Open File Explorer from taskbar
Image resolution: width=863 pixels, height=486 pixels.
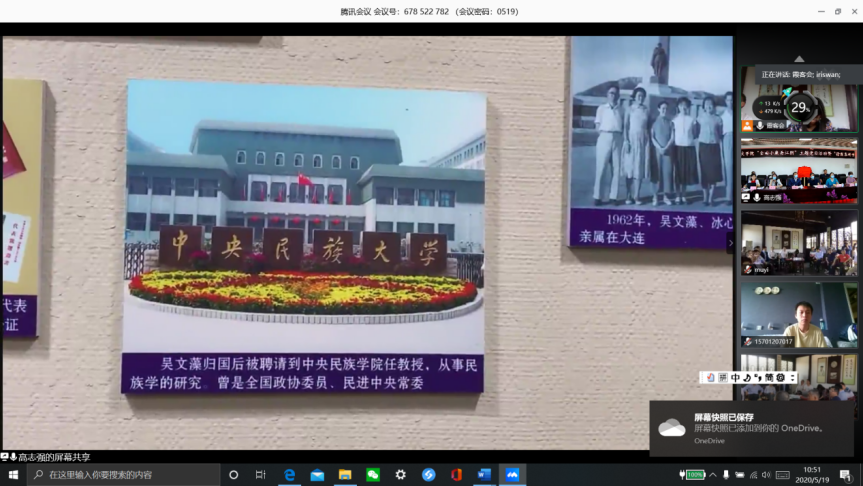345,475
